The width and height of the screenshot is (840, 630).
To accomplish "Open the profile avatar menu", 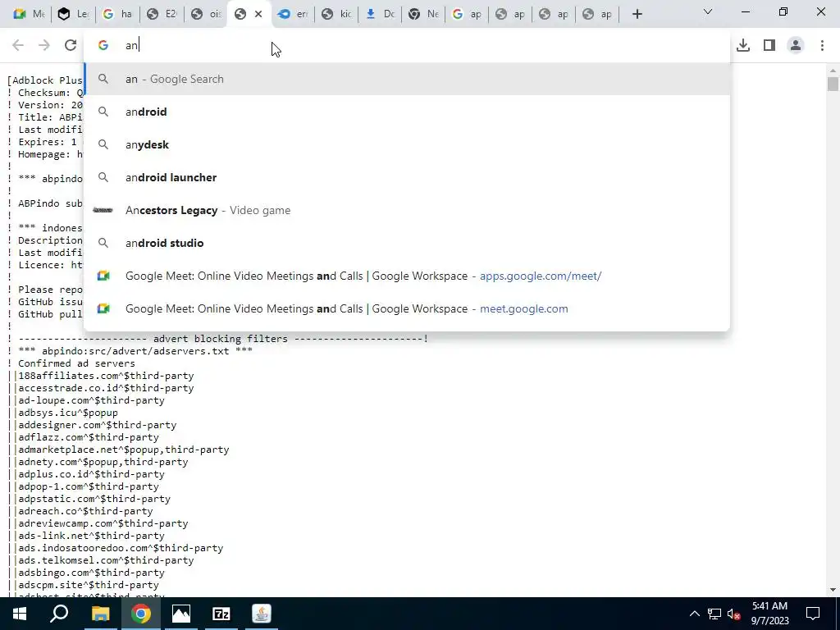I will click(x=796, y=45).
